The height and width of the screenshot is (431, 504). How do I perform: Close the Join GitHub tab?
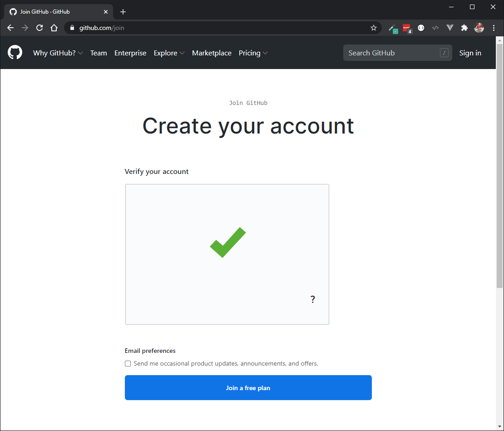(x=106, y=12)
